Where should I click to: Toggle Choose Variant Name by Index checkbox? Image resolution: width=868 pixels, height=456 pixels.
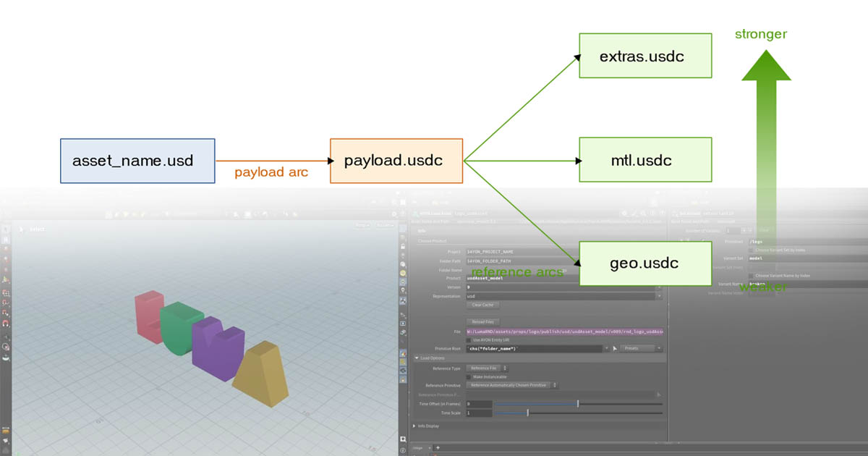click(x=750, y=276)
